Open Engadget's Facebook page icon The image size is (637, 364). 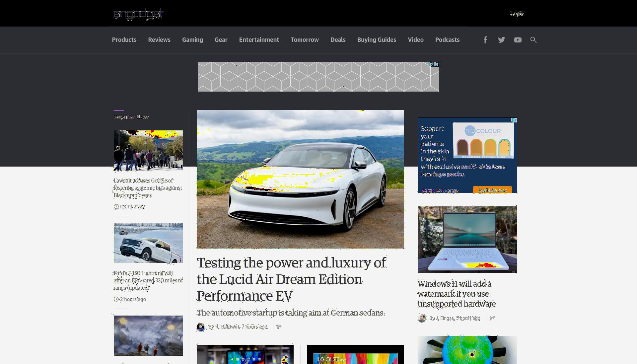[x=485, y=40]
